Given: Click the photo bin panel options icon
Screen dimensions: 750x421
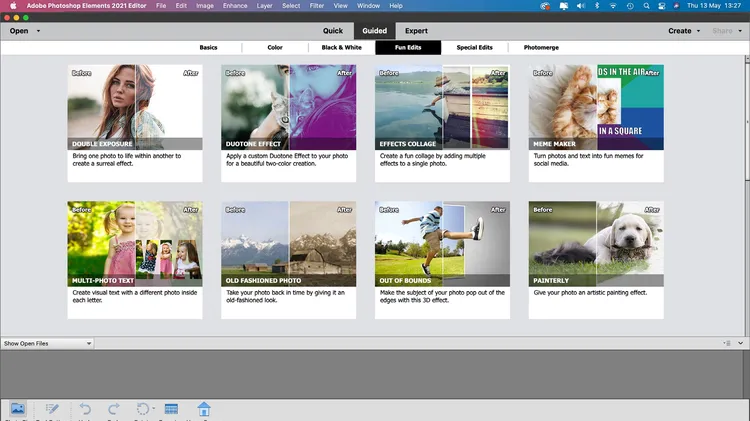Looking at the screenshot, I should coord(727,343).
